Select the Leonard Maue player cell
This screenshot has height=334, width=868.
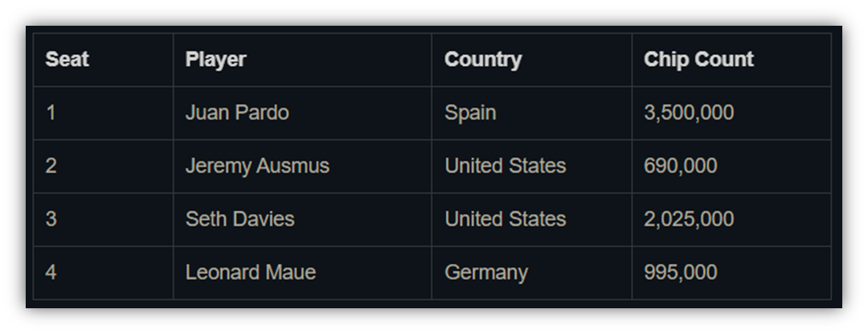[x=302, y=273]
